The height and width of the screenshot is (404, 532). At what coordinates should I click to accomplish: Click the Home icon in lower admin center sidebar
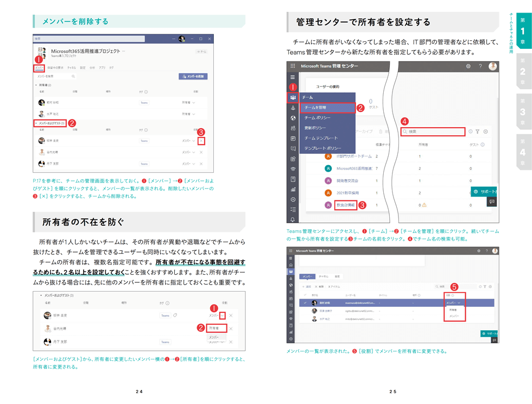tap(291, 265)
